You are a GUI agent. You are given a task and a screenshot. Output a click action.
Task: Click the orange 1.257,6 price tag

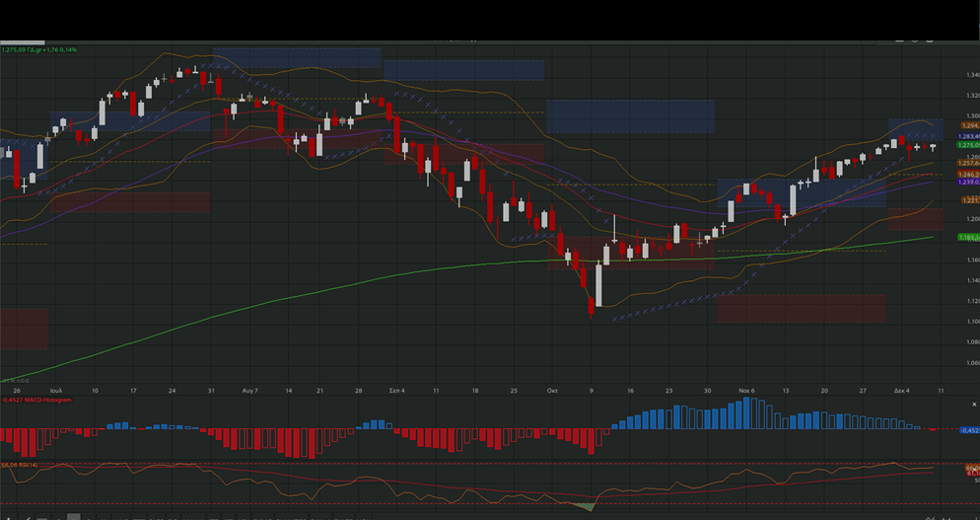[969, 163]
